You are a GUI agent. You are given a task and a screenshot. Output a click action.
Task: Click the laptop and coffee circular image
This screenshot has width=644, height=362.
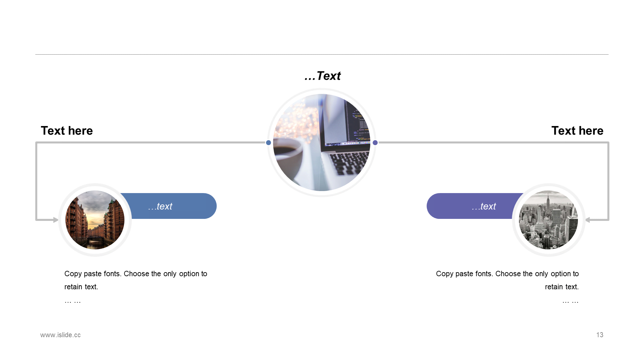pyautogui.click(x=322, y=142)
